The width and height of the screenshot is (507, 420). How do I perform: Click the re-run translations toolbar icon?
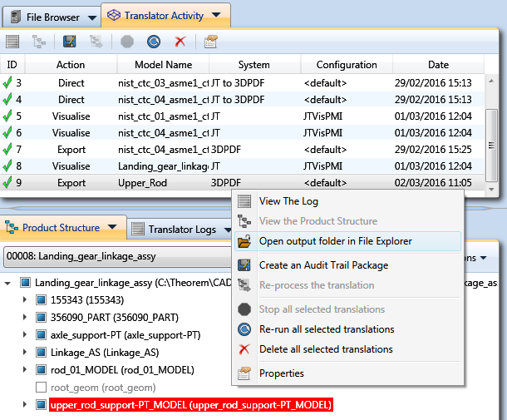coord(154,42)
